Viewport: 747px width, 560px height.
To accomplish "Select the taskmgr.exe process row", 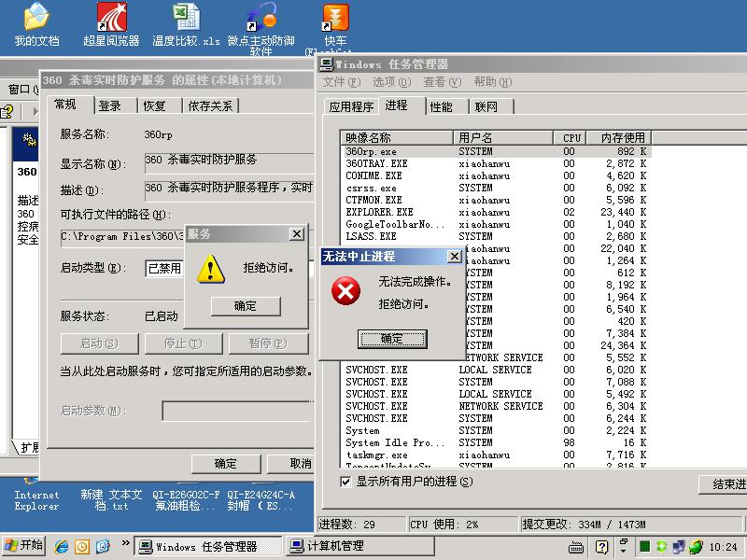I will point(496,455).
